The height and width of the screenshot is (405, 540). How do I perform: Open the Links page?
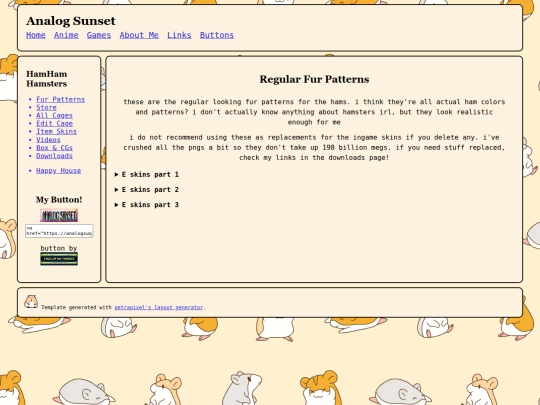(x=179, y=35)
